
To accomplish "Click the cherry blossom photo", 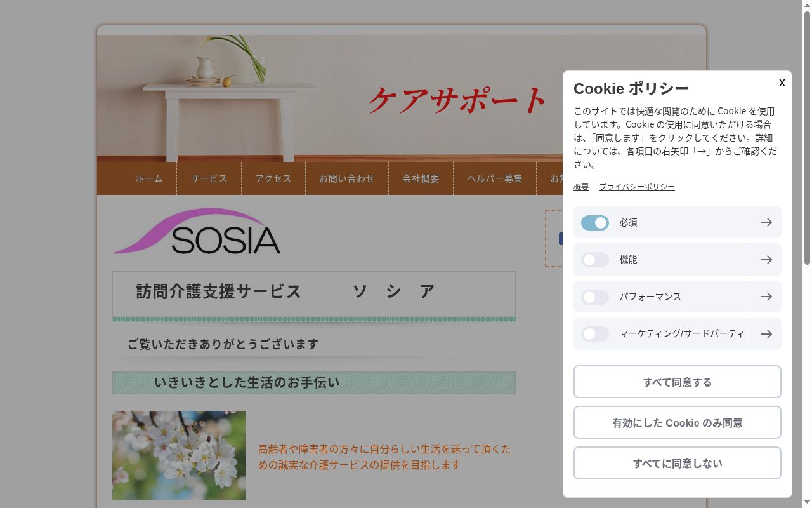I will click(179, 455).
